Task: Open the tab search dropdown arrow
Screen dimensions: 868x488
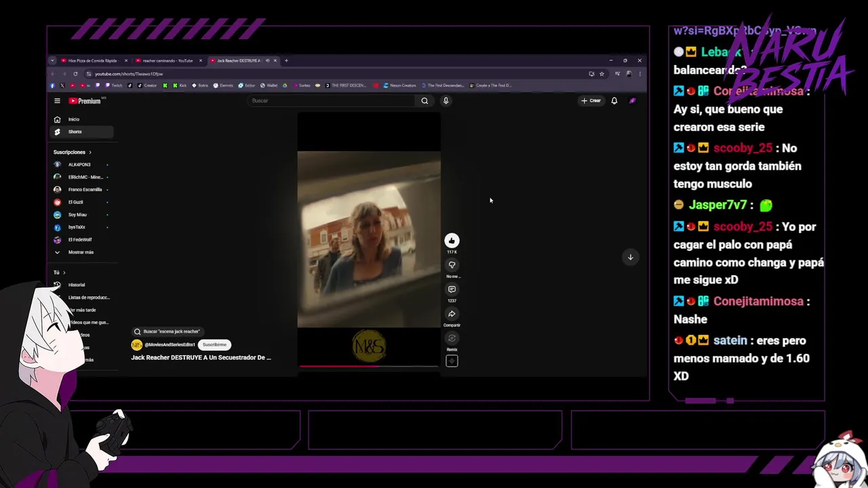Action: [52, 60]
